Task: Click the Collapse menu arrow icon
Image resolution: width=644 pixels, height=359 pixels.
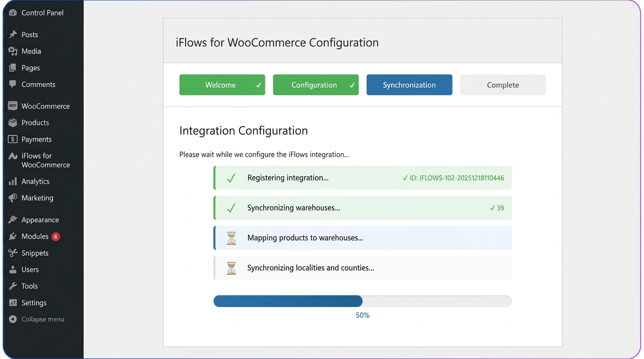Action: 13,319
